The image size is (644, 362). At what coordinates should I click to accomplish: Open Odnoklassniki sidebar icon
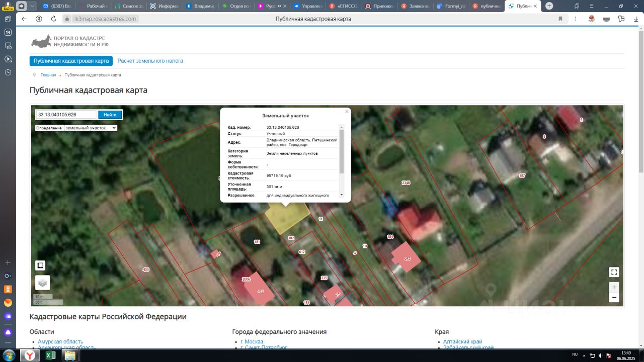point(8,289)
